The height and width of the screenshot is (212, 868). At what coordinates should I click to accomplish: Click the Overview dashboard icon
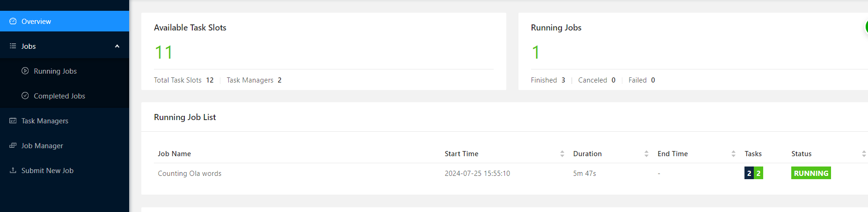pos(13,21)
